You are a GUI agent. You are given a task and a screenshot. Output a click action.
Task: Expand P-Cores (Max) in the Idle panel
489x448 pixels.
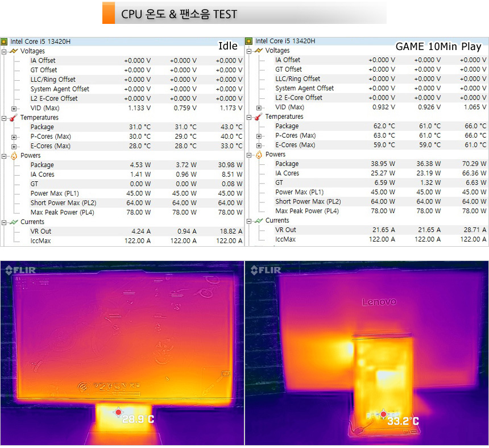click(x=14, y=136)
